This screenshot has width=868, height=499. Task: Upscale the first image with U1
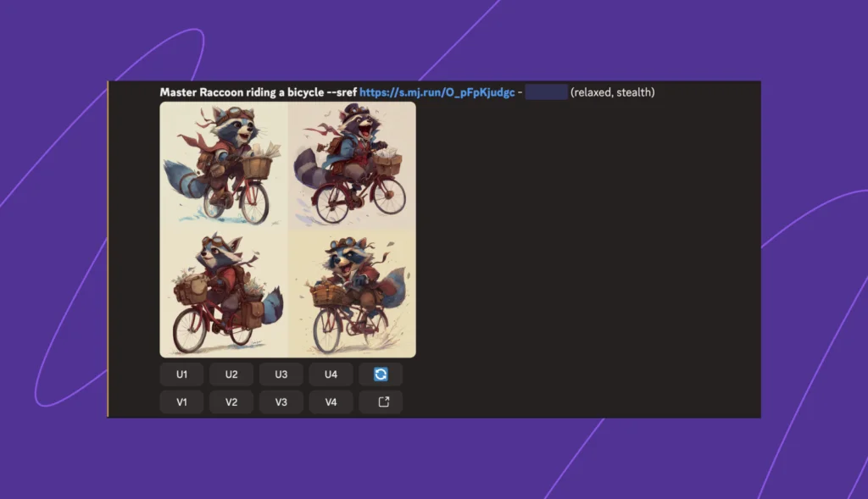click(x=181, y=374)
